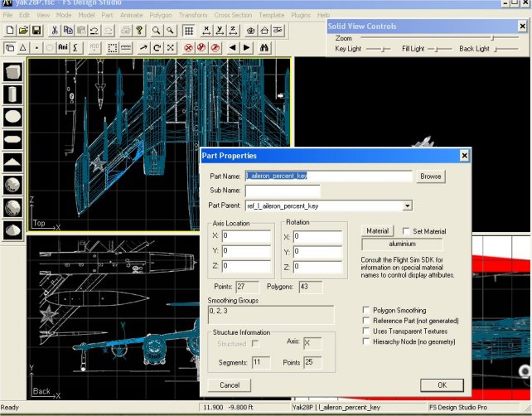Open the Cross Section menu
This screenshot has width=532, height=416.
click(x=233, y=15)
